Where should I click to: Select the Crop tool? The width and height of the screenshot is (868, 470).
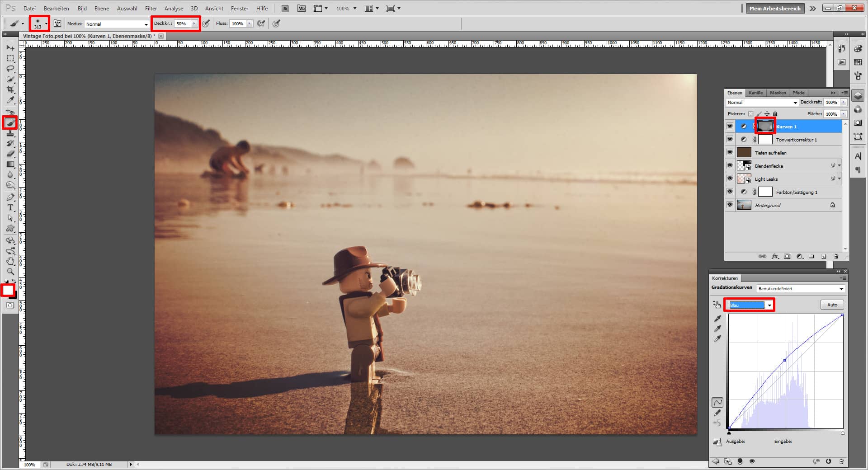[x=10, y=89]
